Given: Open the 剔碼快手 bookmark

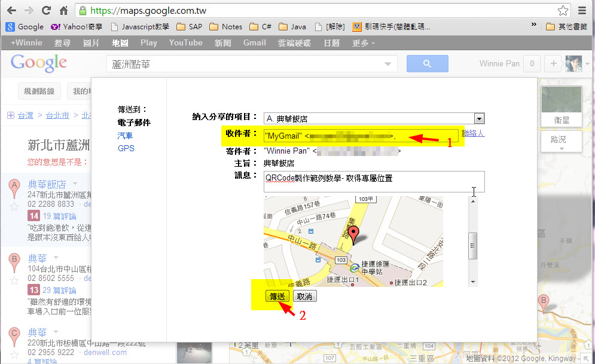Looking at the screenshot, I should [391, 26].
